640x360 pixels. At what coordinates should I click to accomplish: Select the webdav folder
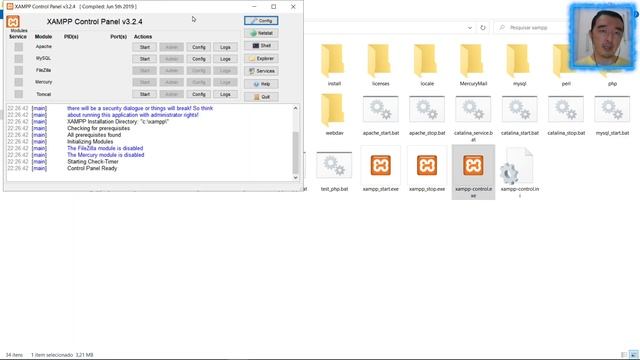coord(334,115)
